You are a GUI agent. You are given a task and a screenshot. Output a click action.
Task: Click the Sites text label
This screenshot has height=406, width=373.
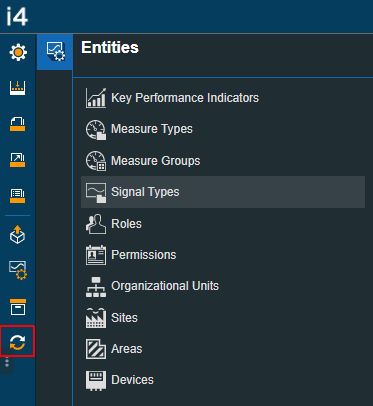[124, 318]
